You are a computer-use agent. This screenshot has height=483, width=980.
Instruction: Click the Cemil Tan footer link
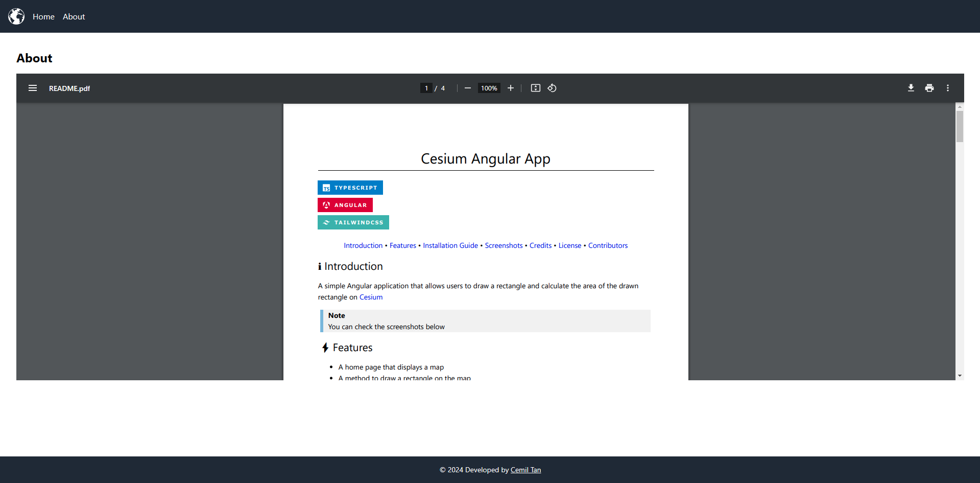click(x=525, y=470)
